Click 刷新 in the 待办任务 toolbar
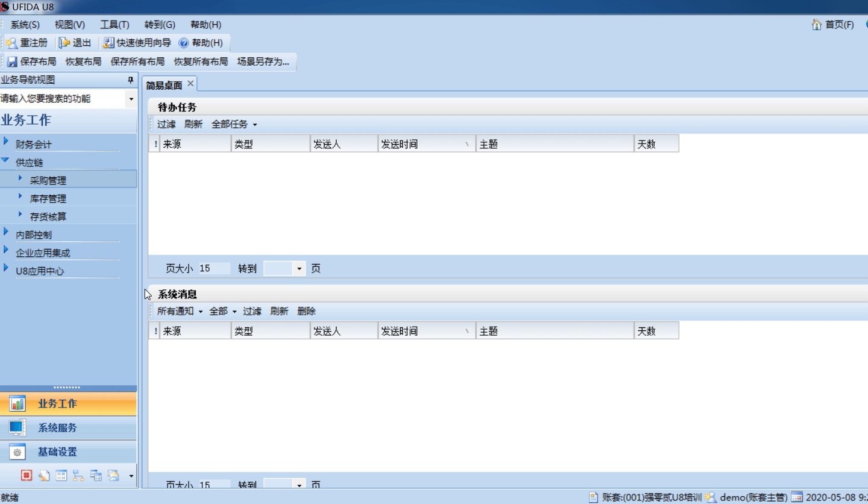Viewport: 868px width, 504px height. click(x=193, y=125)
